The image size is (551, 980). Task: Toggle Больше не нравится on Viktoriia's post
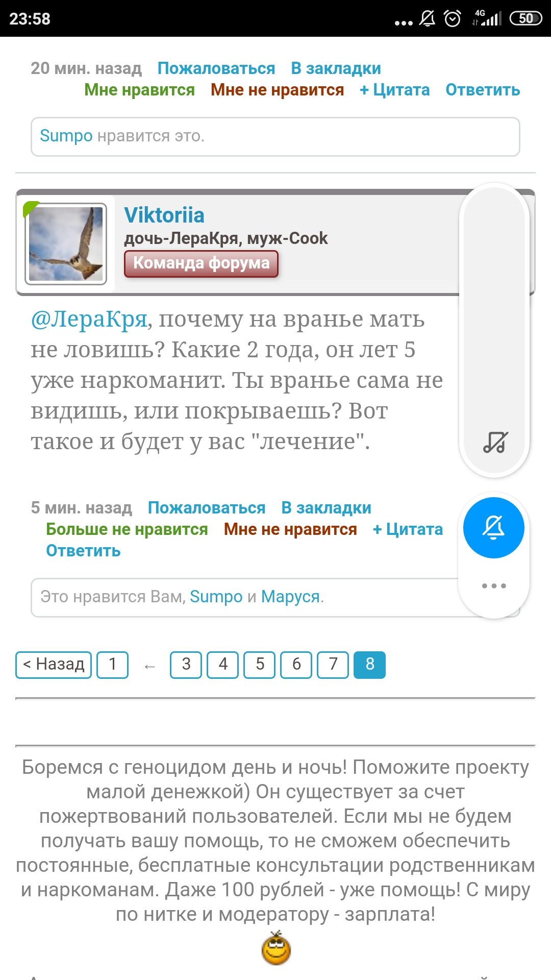[x=127, y=529]
